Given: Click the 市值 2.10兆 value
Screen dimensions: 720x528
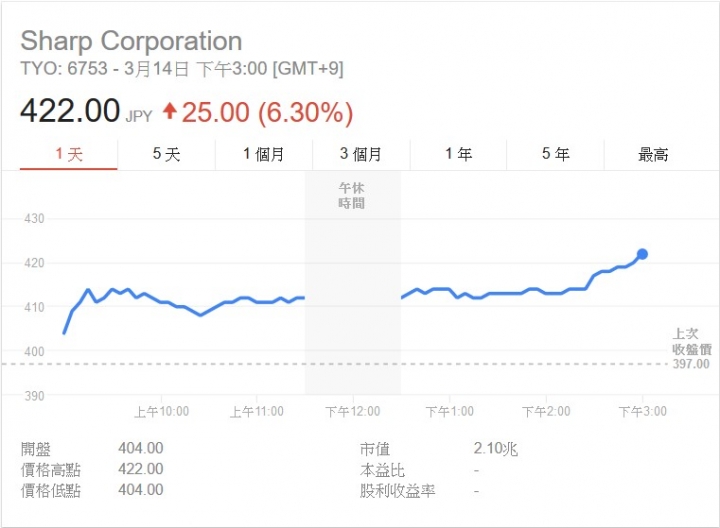Looking at the screenshot, I should [x=495, y=449].
